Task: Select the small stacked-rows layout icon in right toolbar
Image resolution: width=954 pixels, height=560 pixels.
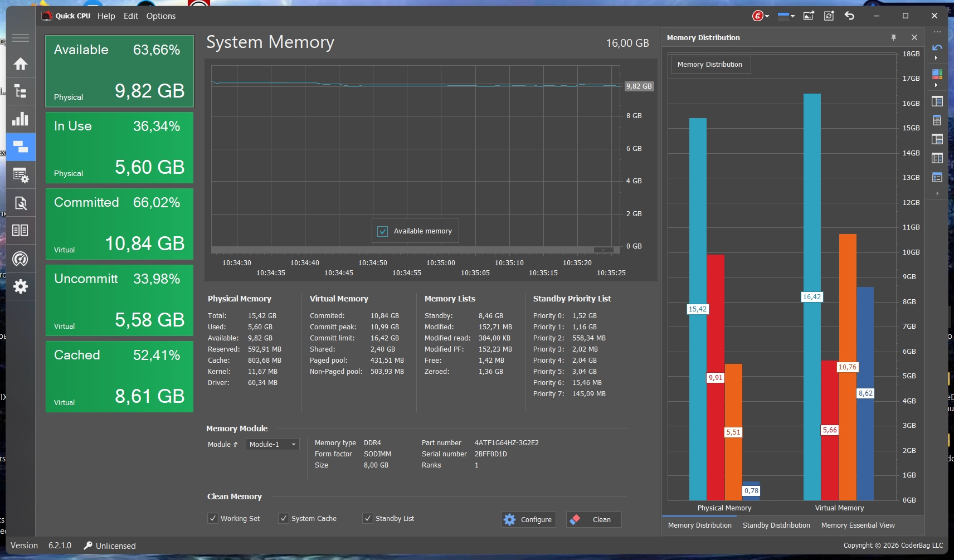Action: [x=937, y=120]
